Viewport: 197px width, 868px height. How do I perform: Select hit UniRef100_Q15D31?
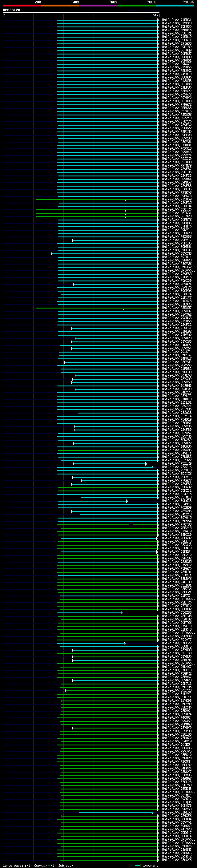177,20
